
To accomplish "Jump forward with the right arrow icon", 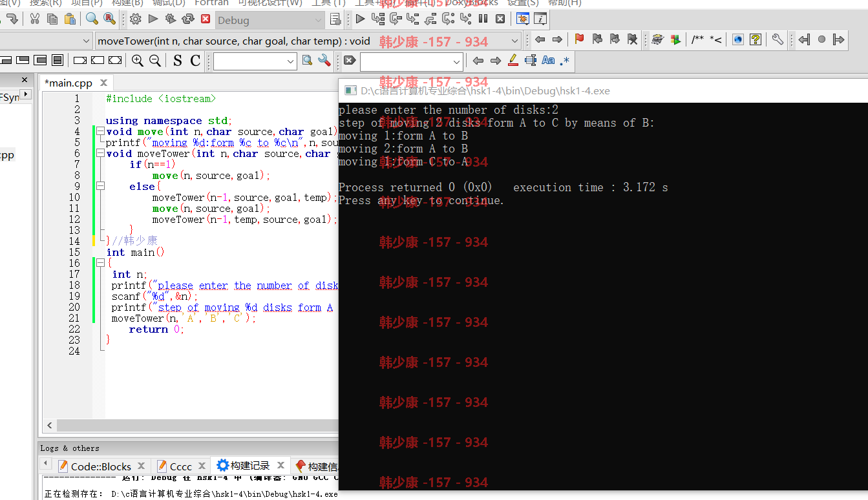I will pyautogui.click(x=557, y=39).
